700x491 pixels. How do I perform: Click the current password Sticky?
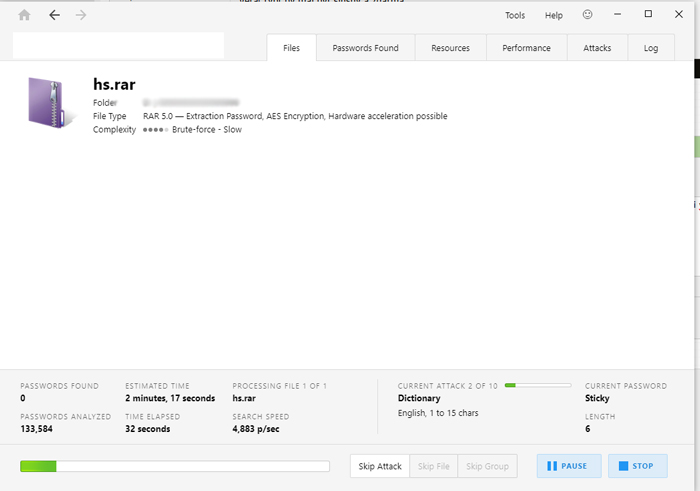(597, 398)
